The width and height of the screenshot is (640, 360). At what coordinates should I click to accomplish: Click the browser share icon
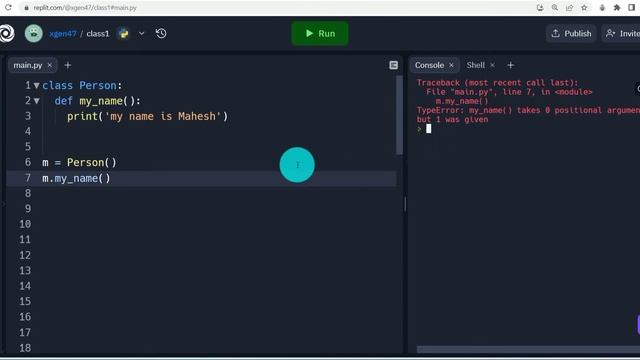pyautogui.click(x=569, y=7)
